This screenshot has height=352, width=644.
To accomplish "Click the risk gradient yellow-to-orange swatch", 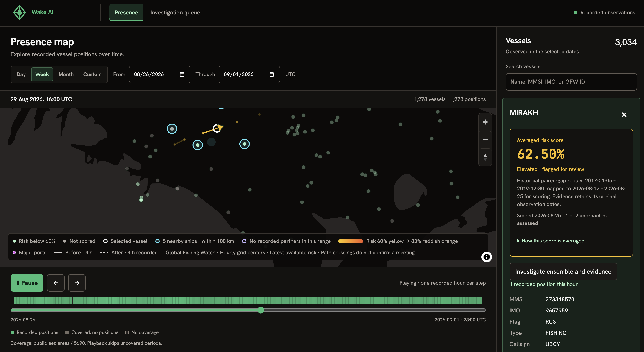I will (x=351, y=241).
